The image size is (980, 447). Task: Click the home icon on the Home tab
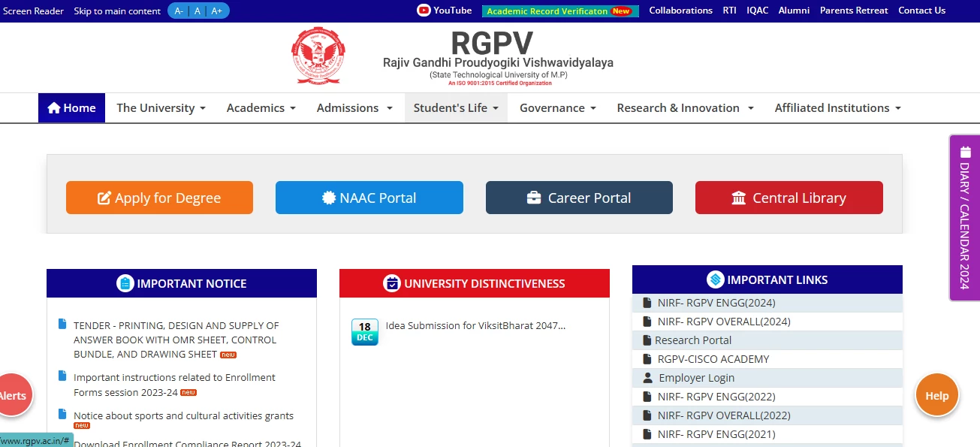53,107
